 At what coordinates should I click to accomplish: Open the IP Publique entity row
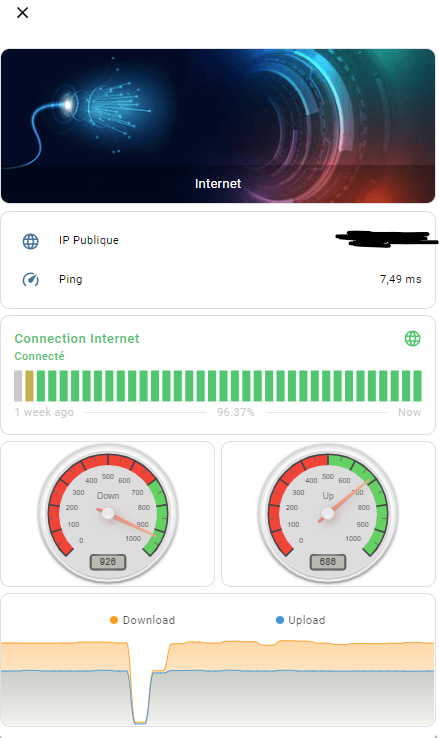coord(218,241)
